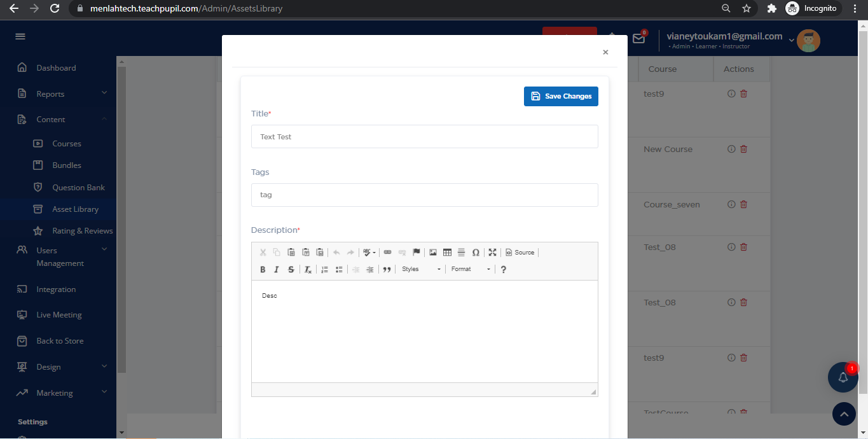
Task: Toggle strikethrough formatting in editor
Action: click(x=291, y=269)
